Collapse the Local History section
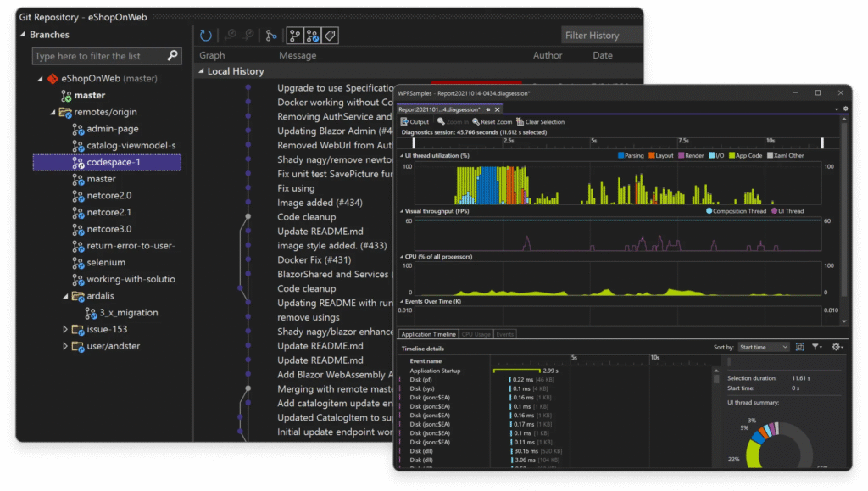Viewport: 868px width, 491px height. tap(201, 72)
